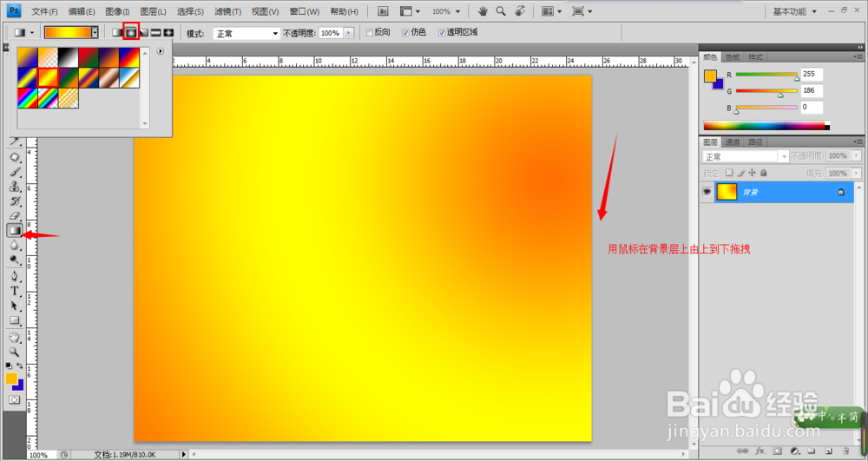
Task: Open the 模式 blending mode dropdown
Action: 247,34
